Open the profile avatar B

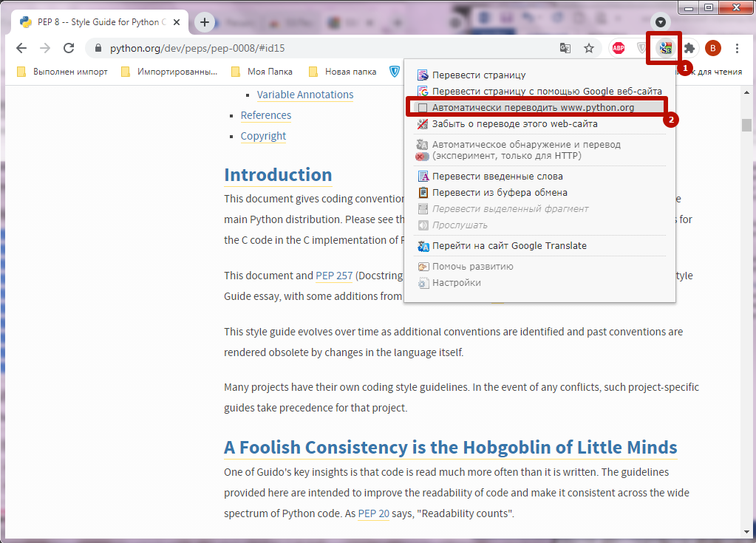click(713, 48)
